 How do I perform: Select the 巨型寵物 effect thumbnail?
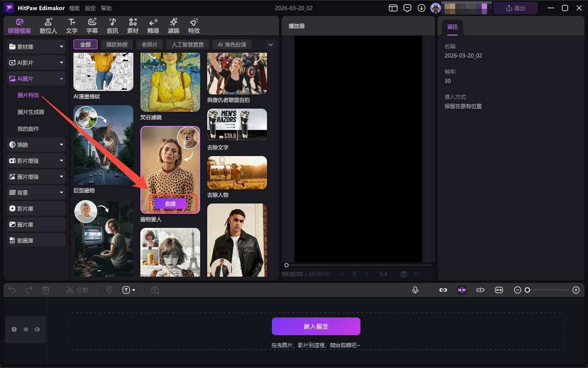[103, 145]
